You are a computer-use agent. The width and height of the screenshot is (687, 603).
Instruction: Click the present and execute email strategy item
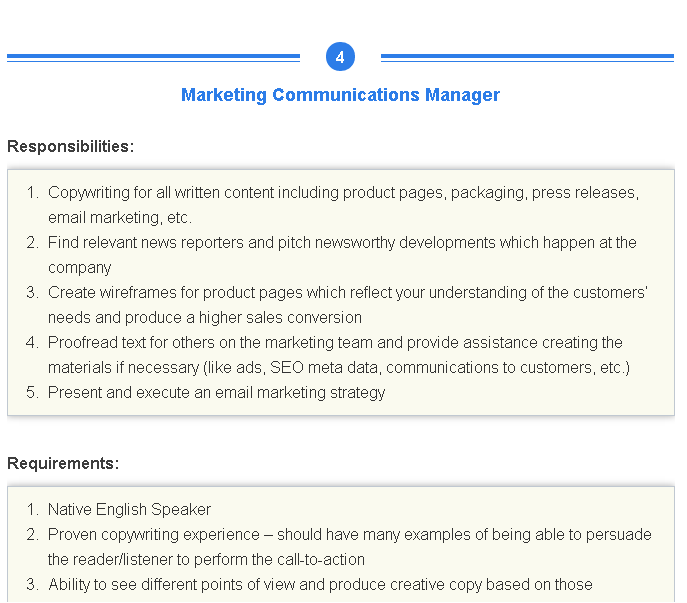pos(216,392)
